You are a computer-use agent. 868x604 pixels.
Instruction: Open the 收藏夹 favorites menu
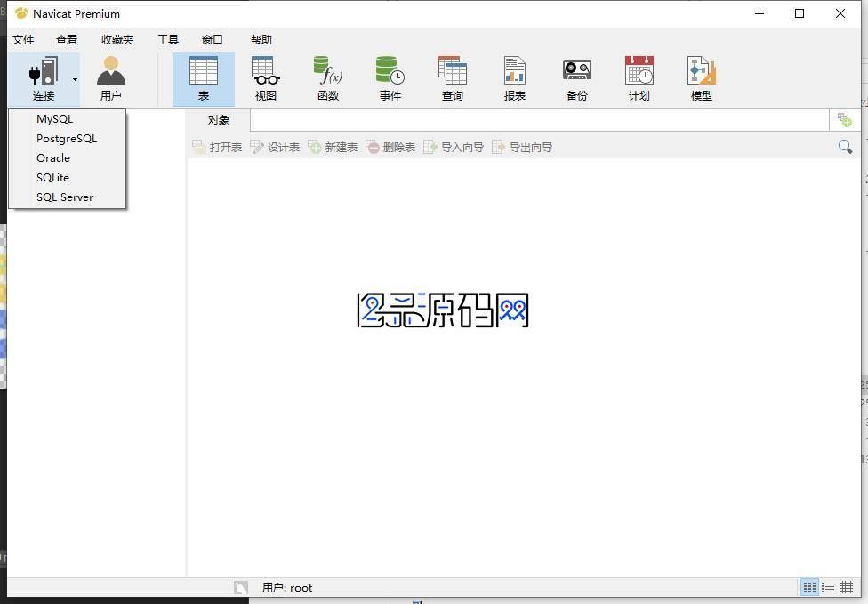click(x=117, y=40)
